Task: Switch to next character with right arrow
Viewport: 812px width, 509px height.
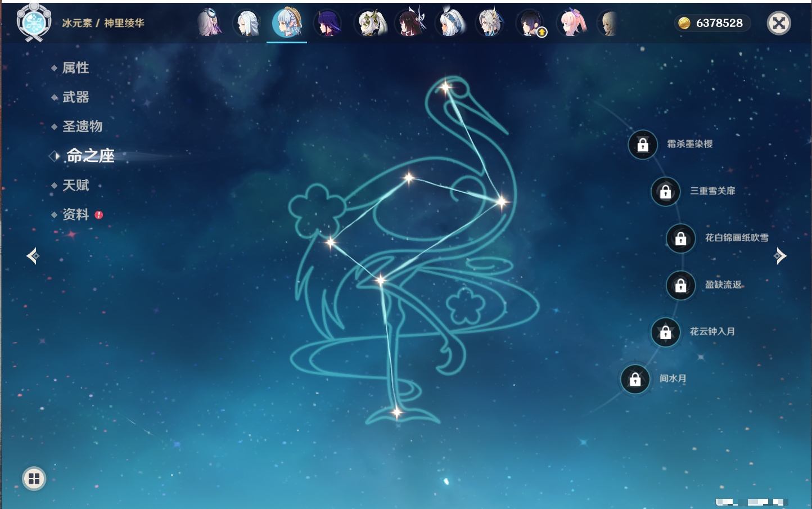Action: tap(780, 256)
